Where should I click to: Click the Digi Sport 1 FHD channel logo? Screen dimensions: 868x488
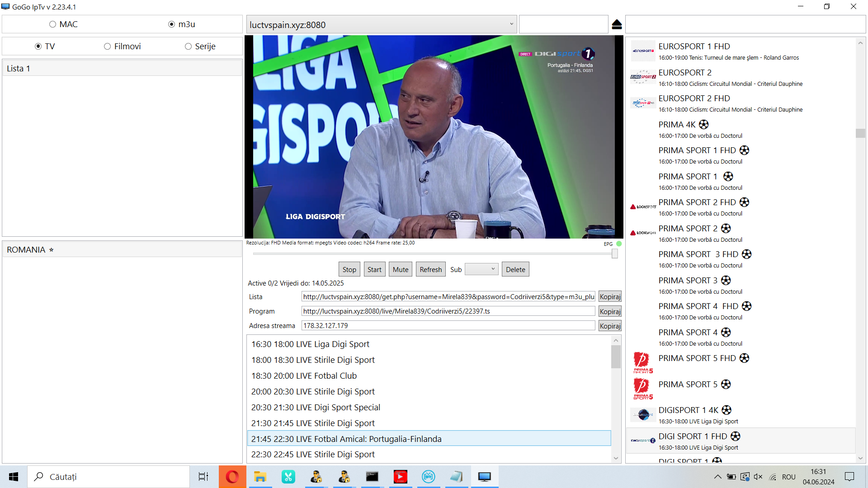pos(643,441)
